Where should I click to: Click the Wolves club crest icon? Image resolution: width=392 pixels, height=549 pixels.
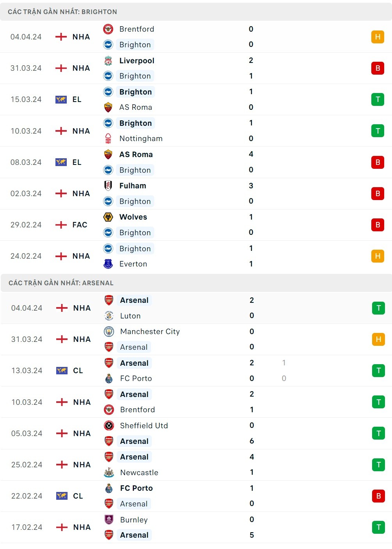[108, 217]
